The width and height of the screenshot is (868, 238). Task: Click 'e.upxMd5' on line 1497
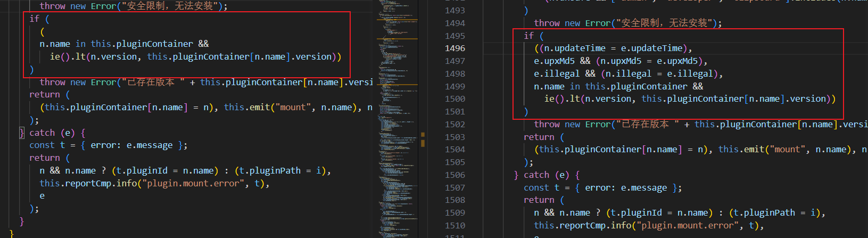point(555,61)
